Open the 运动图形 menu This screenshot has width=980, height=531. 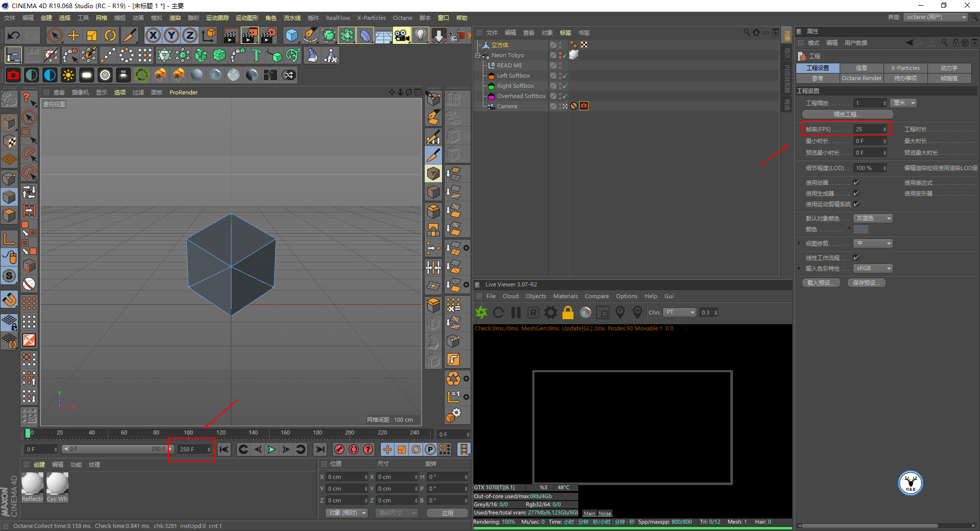pyautogui.click(x=247, y=18)
